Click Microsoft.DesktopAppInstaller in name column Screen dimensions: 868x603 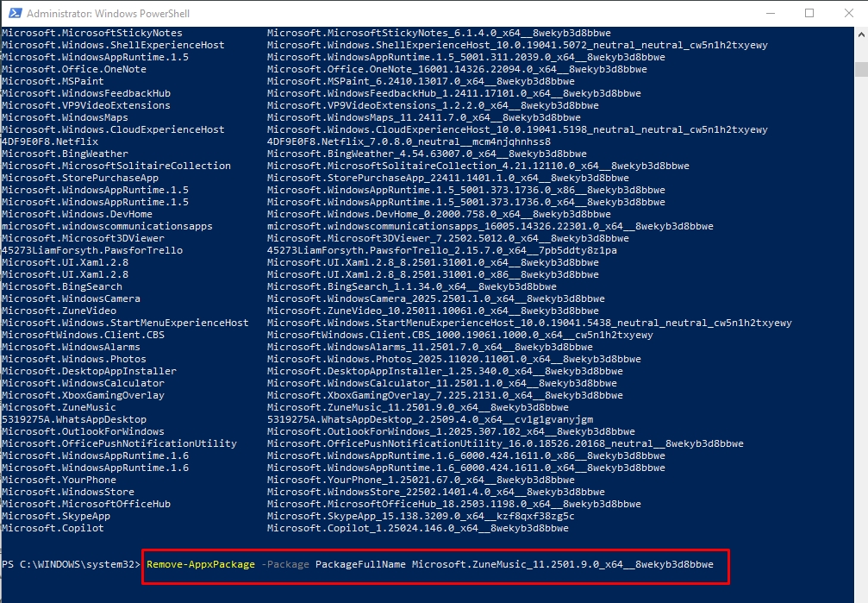pos(89,371)
